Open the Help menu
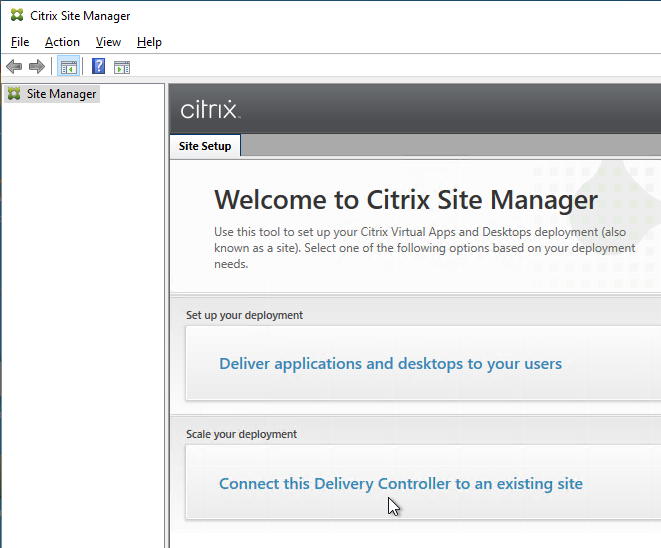661x548 pixels. [x=149, y=42]
